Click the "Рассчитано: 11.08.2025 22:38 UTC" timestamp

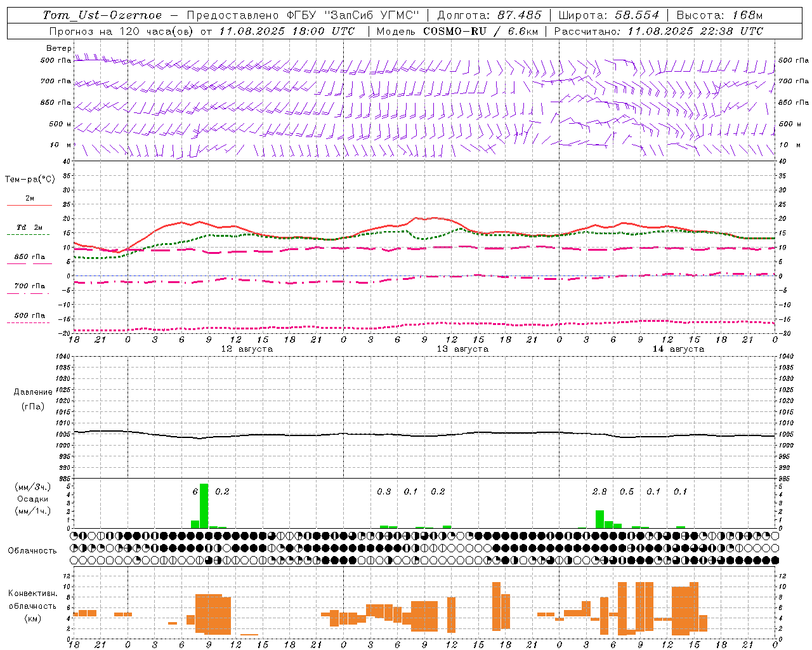(x=658, y=31)
